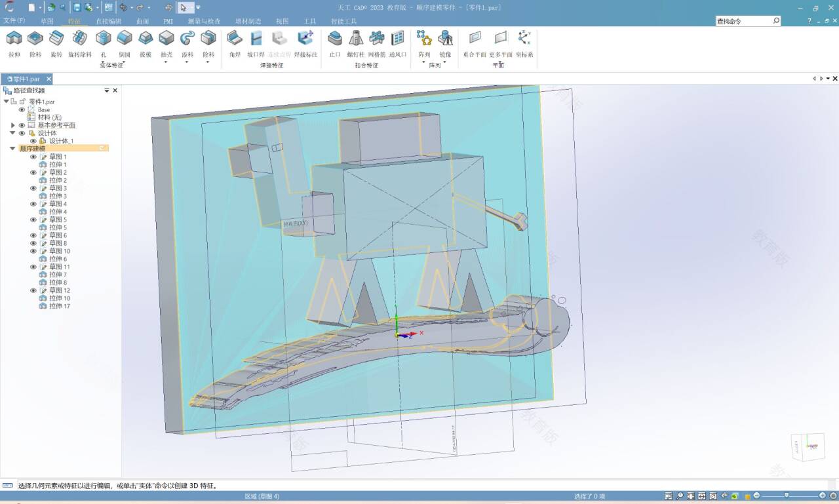Toggle visibility eye of 草图 10
Viewport: 839px width, 504px height.
33,251
